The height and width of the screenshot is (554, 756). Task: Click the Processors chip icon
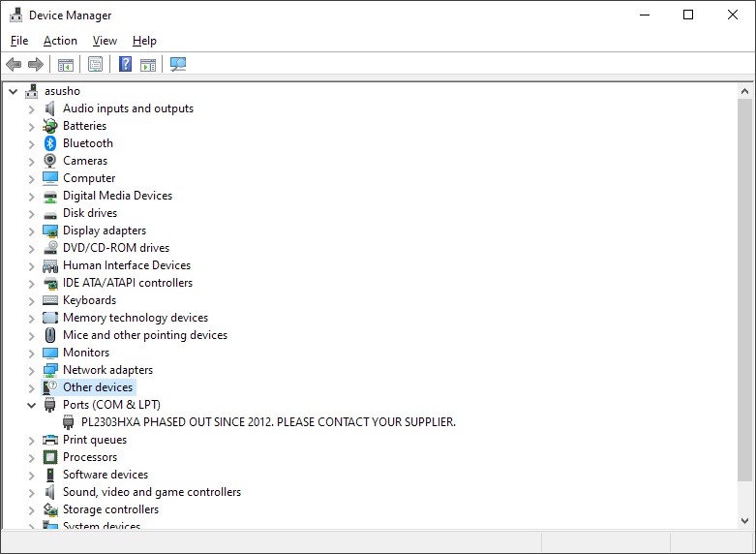[50, 457]
